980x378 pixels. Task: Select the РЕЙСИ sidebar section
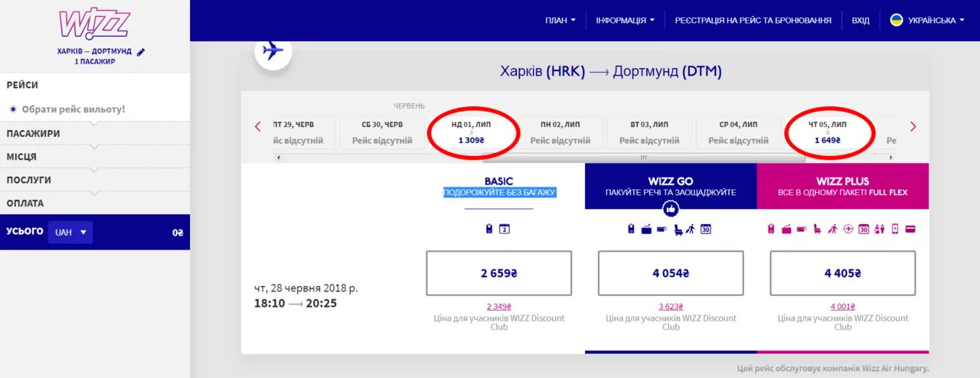[95, 85]
